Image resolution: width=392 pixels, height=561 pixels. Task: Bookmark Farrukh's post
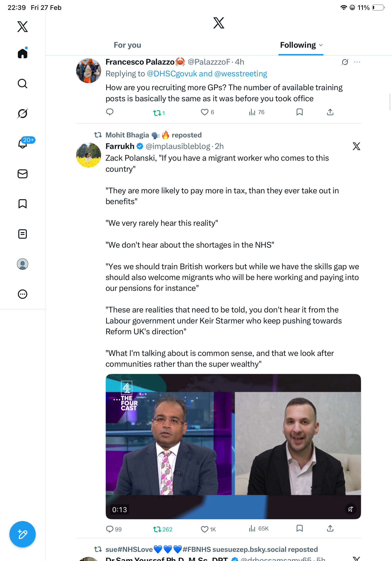[x=299, y=528]
